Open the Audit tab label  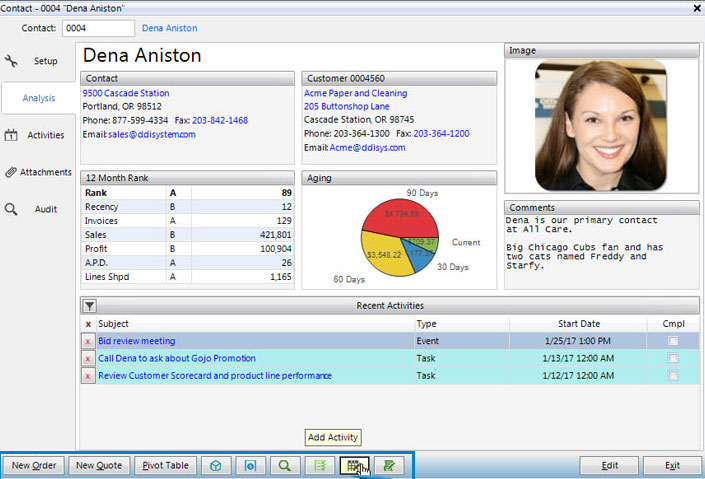pyautogui.click(x=45, y=209)
